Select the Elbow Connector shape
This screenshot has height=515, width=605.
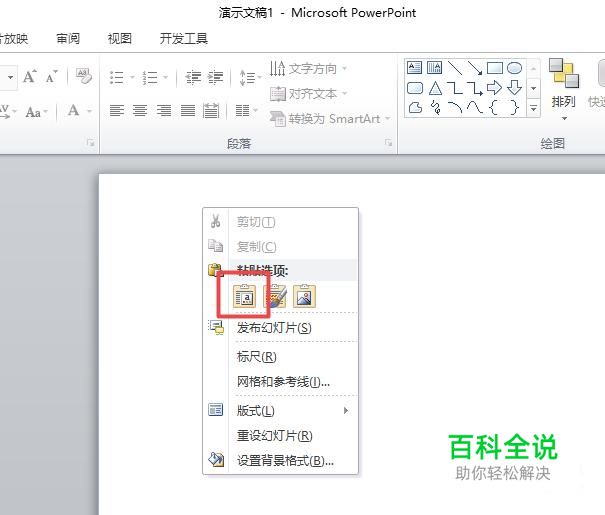(x=455, y=88)
